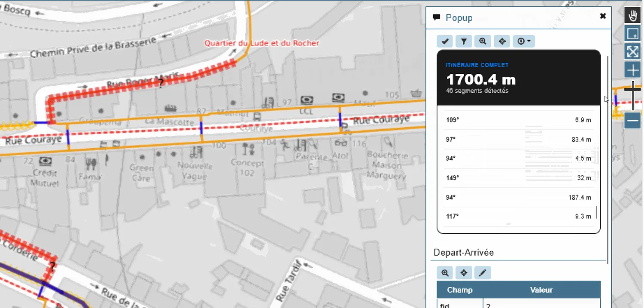The height and width of the screenshot is (308, 644).
Task: Edit Depart-Arrivée feature with pencil
Action: [483, 272]
